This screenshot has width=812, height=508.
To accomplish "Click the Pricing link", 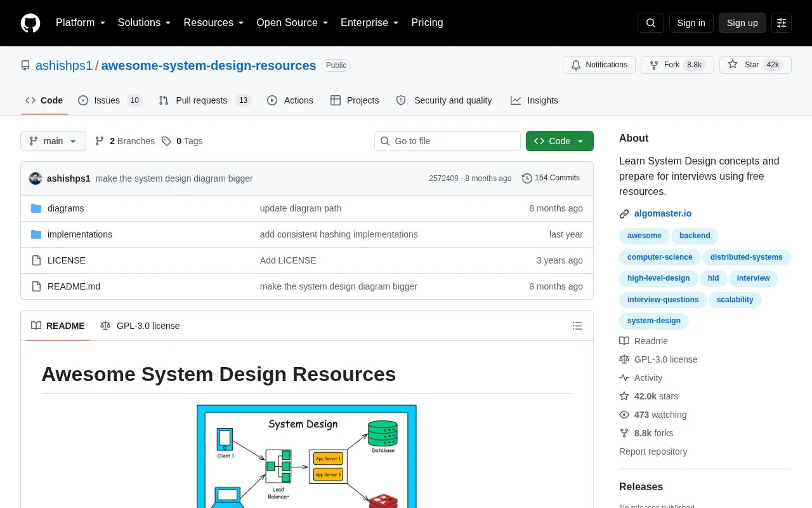I will pos(427,23).
